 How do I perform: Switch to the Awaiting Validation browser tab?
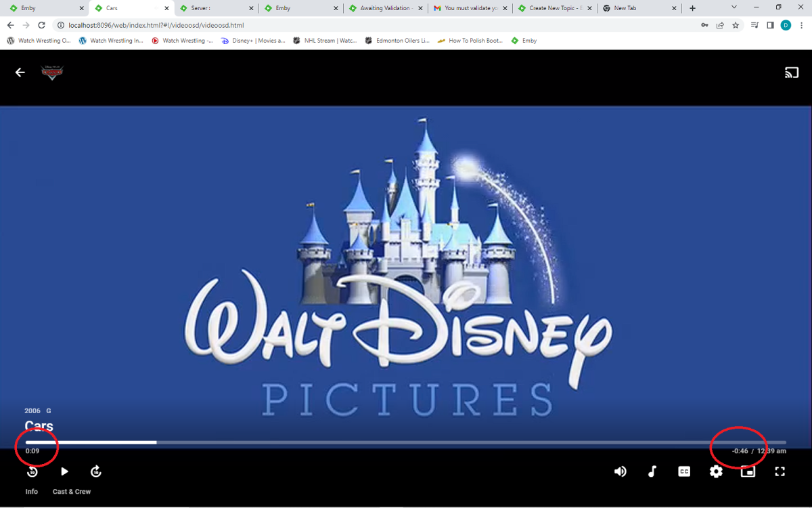point(386,8)
